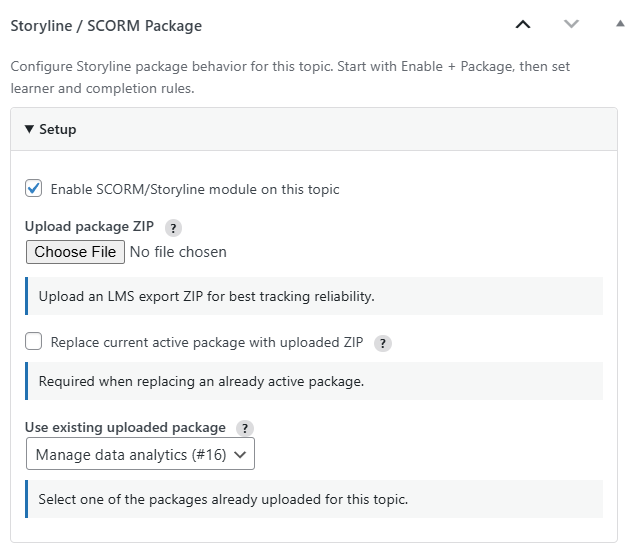Click the 'Configure Storyline package behavior' description
The height and width of the screenshot is (547, 636).
[x=290, y=77]
